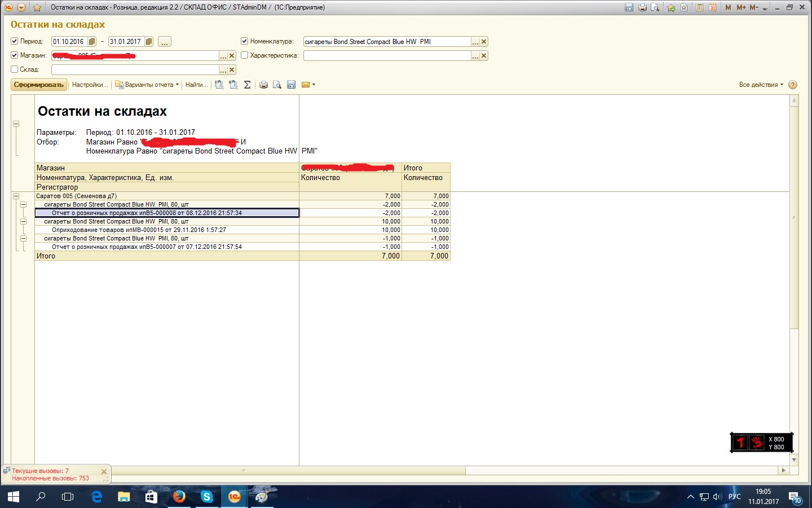Open report print preview toolbar icon

[x=277, y=85]
